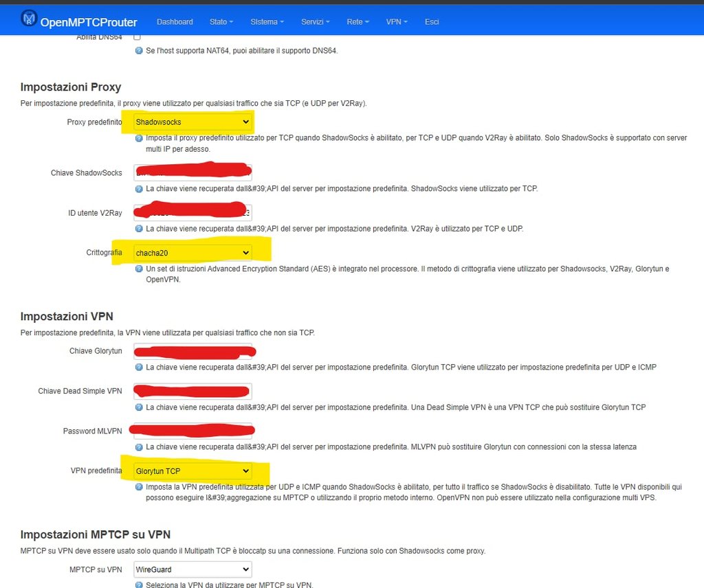Click the "VPN predefinita" label
This screenshot has width=704, height=588.
[x=96, y=471]
